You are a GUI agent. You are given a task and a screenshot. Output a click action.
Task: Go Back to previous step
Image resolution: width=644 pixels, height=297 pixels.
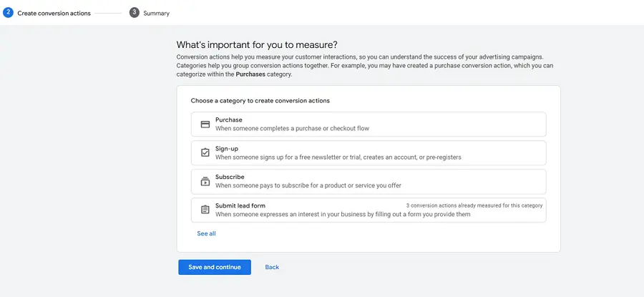tap(272, 267)
